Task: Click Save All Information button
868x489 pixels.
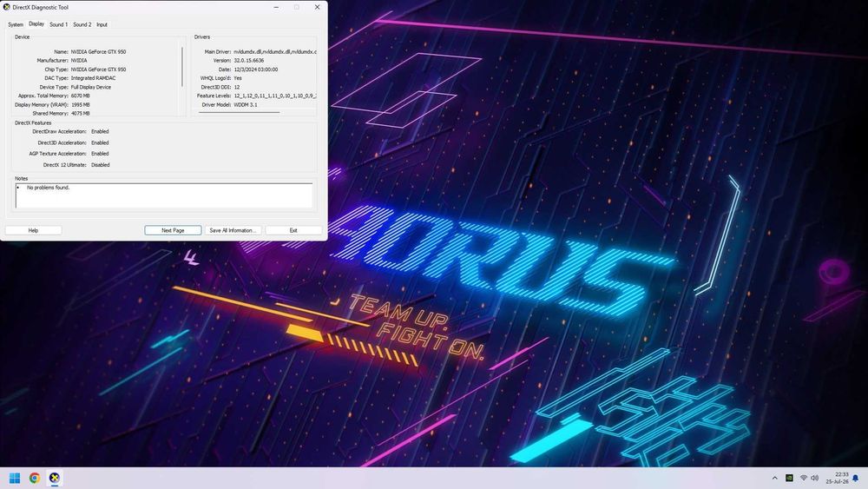Action: click(233, 230)
